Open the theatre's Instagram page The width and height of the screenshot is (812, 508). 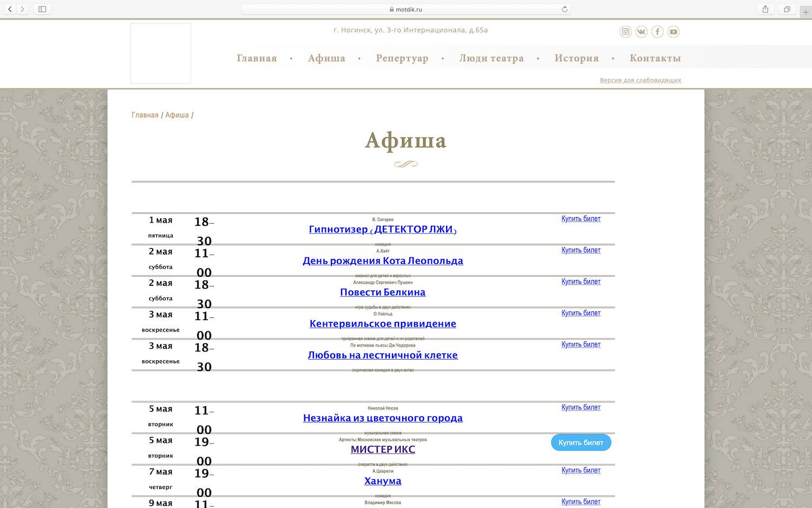click(x=626, y=32)
